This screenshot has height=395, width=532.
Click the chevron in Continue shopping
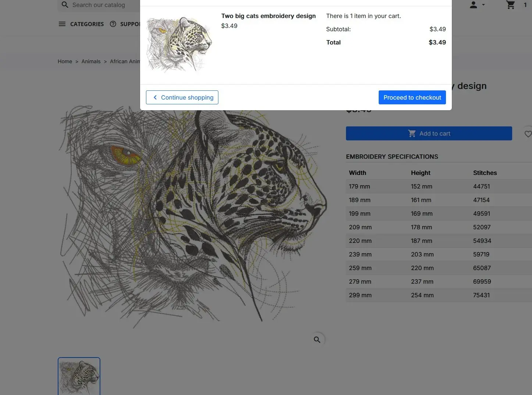click(155, 97)
